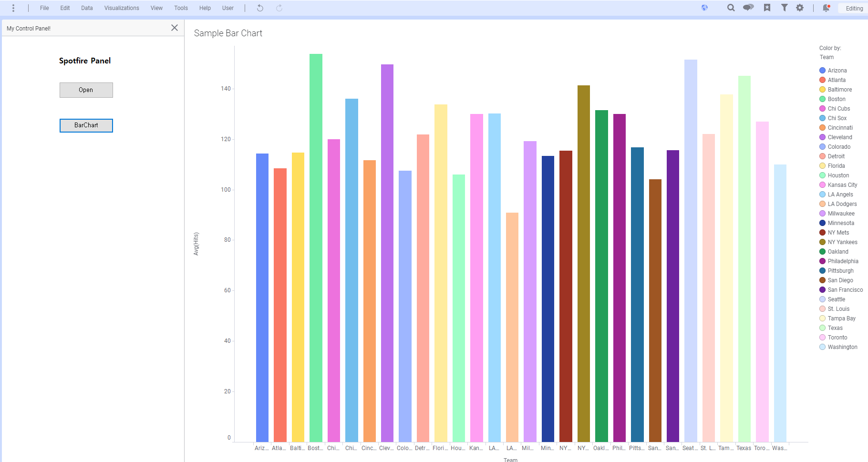
Task: Click the blue globe icon
Action: pos(704,8)
